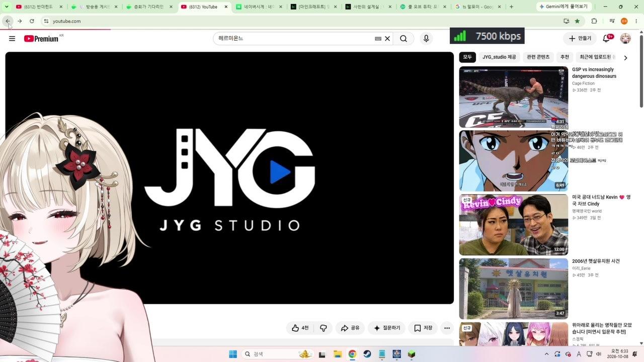The height and width of the screenshot is (362, 644).
Task: Select the 관련 콘텐츠 filter chip
Action: [538, 57]
